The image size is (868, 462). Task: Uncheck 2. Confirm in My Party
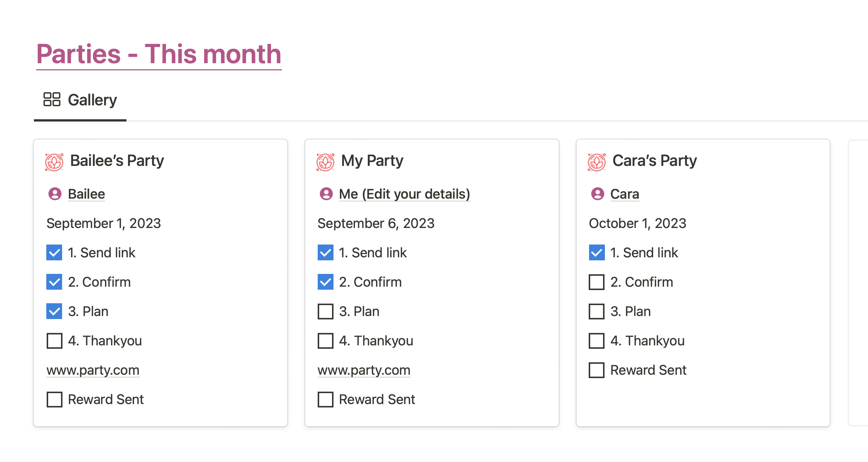coord(326,282)
